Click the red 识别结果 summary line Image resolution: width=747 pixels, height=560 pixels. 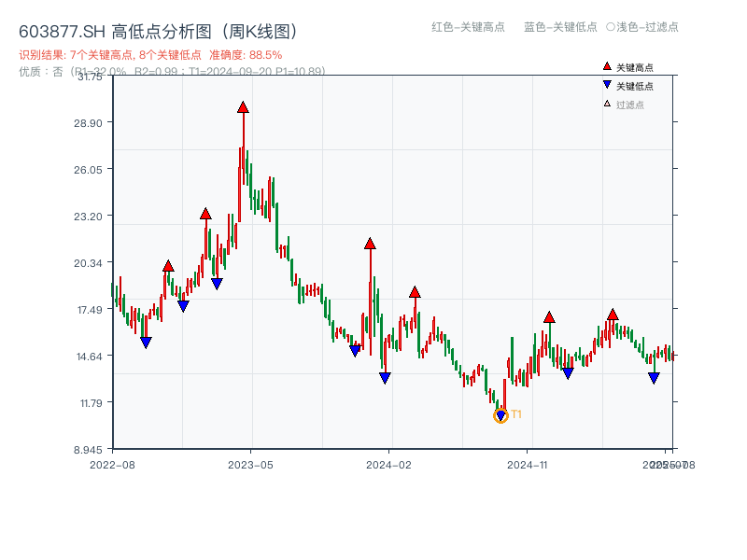(x=150, y=55)
